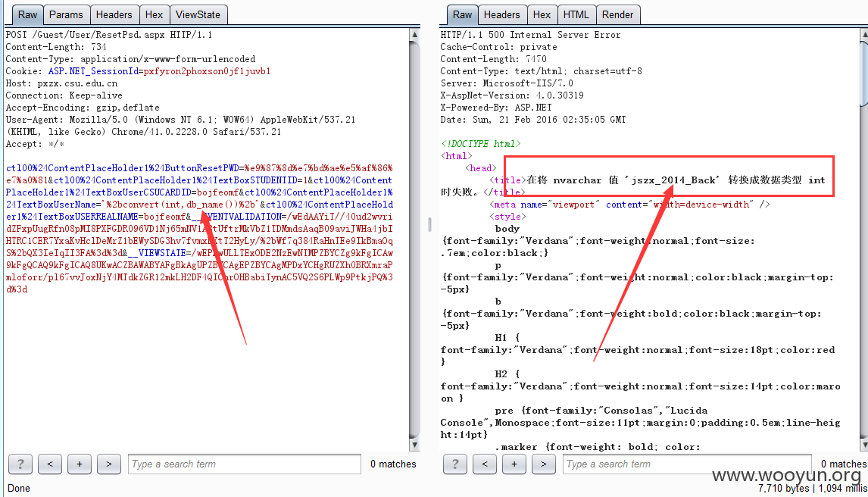Image resolution: width=868 pixels, height=497 pixels.
Task: Click request scrollbar down arrow
Action: (x=414, y=445)
